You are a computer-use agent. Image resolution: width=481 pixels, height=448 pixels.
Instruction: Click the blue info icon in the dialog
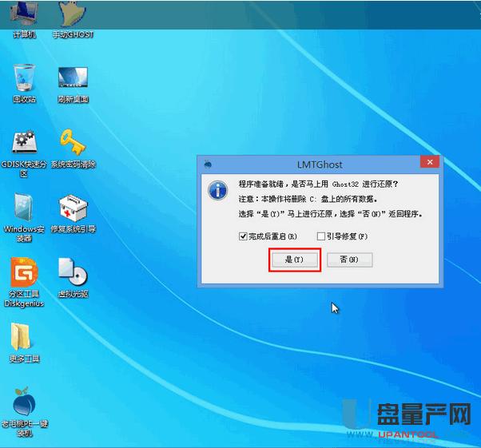217,191
